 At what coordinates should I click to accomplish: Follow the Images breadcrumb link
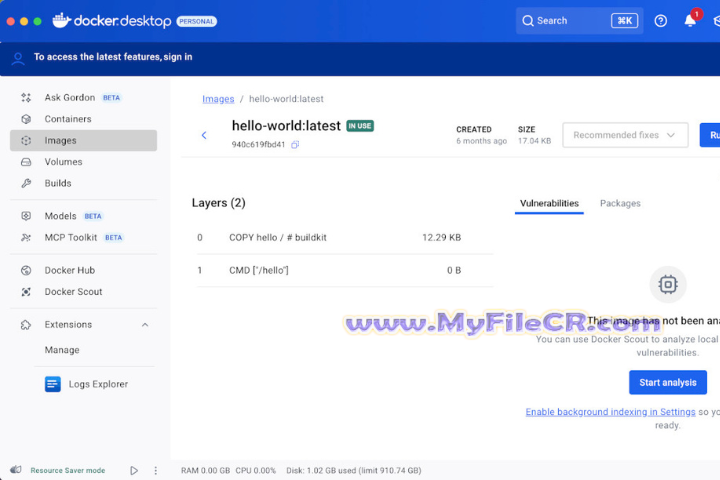[x=218, y=99]
